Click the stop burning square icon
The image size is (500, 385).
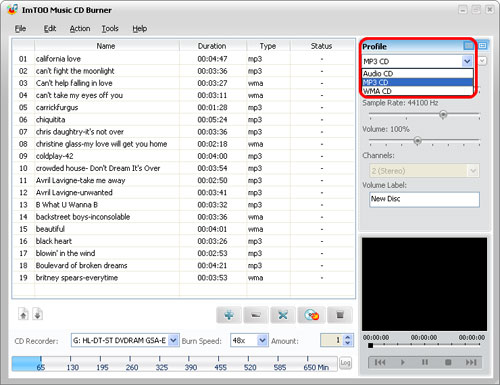[x=340, y=315]
